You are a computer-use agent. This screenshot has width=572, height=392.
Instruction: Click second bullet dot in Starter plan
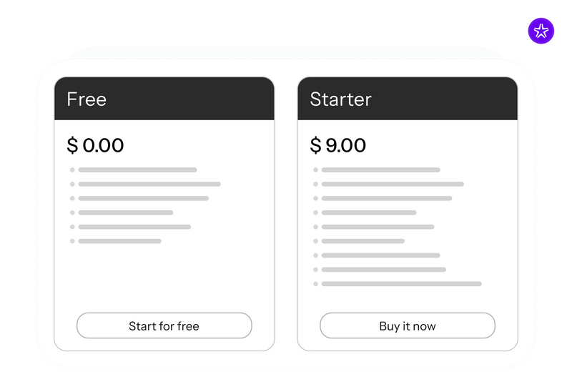coord(315,184)
